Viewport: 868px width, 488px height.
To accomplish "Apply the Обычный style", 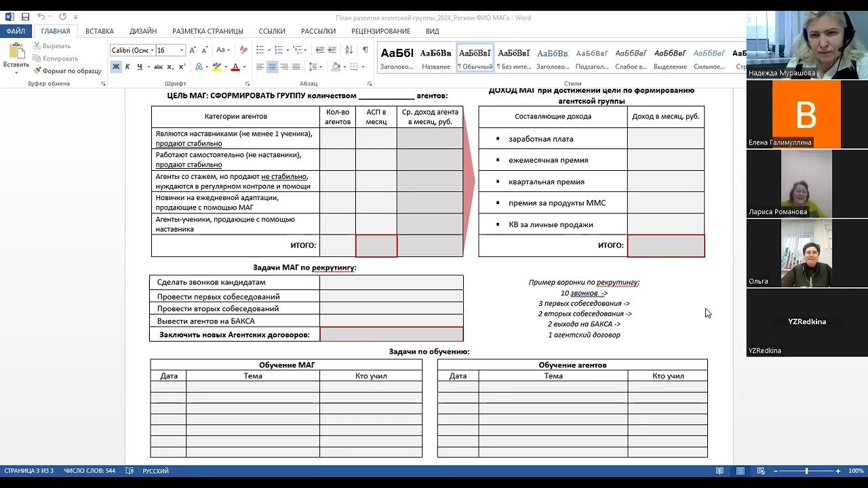I will click(475, 58).
